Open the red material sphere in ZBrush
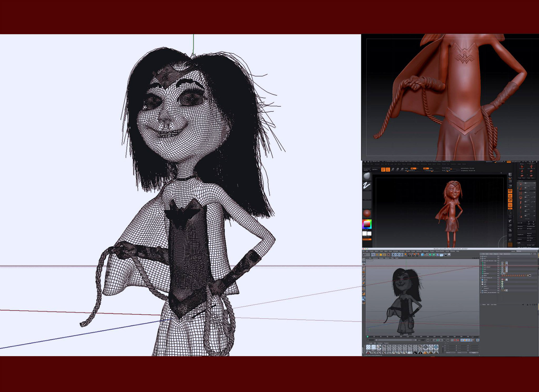The height and width of the screenshot is (392, 539). click(x=367, y=213)
